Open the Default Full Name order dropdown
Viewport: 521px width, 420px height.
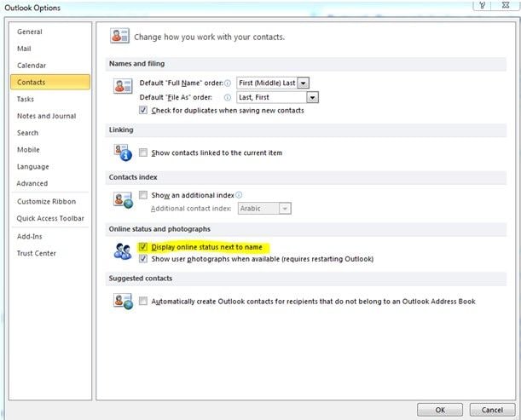point(303,83)
